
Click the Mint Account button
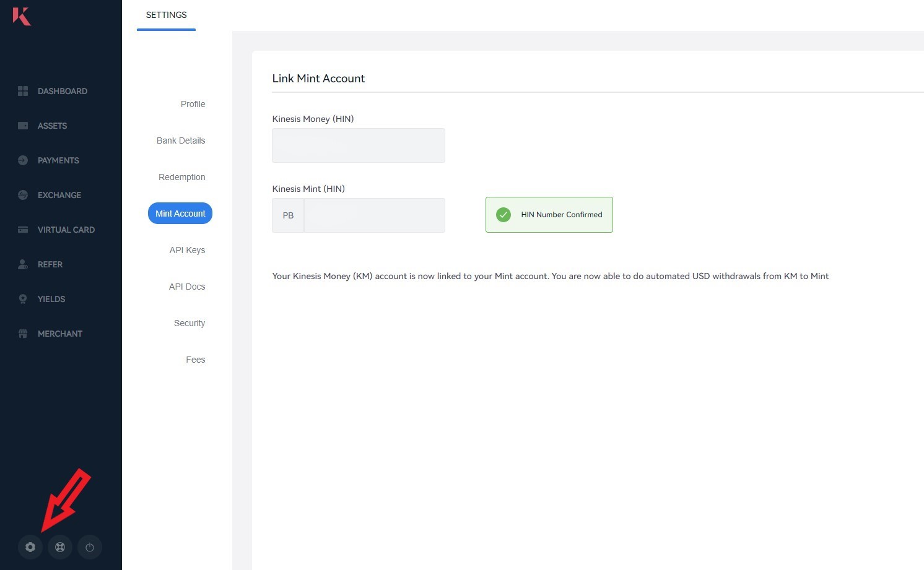[x=180, y=214]
